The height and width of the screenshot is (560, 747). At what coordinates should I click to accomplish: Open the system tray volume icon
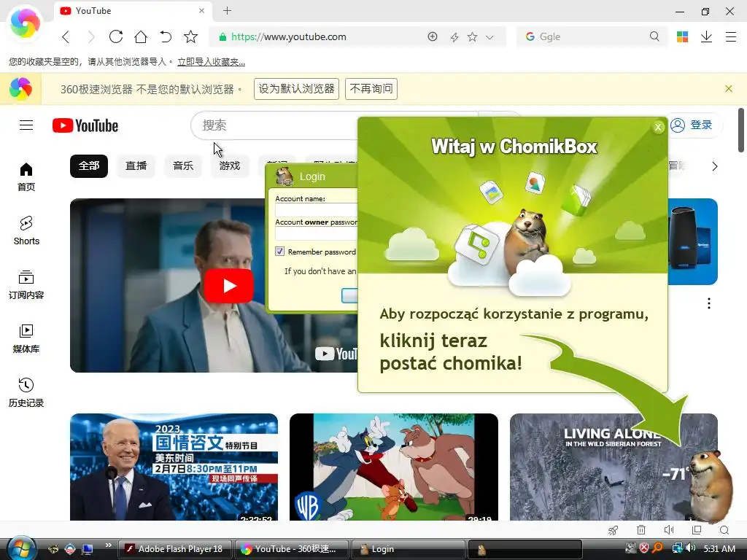[x=690, y=548]
